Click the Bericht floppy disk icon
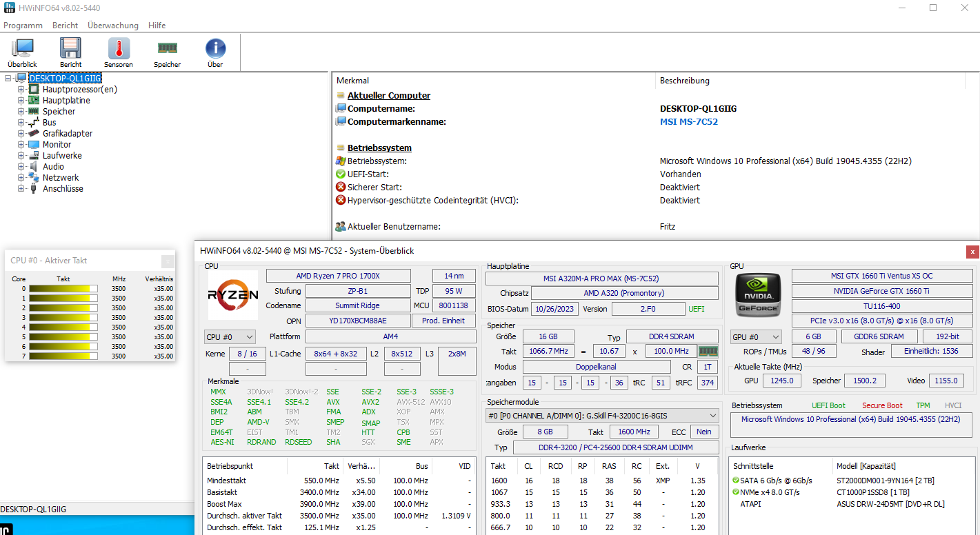980x535 pixels. click(70, 48)
